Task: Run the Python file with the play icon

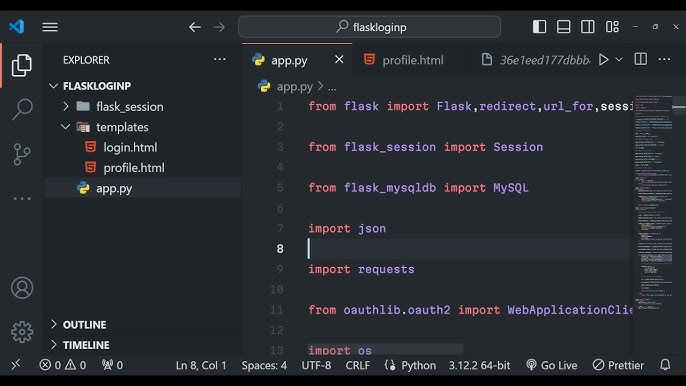Action: [x=603, y=60]
